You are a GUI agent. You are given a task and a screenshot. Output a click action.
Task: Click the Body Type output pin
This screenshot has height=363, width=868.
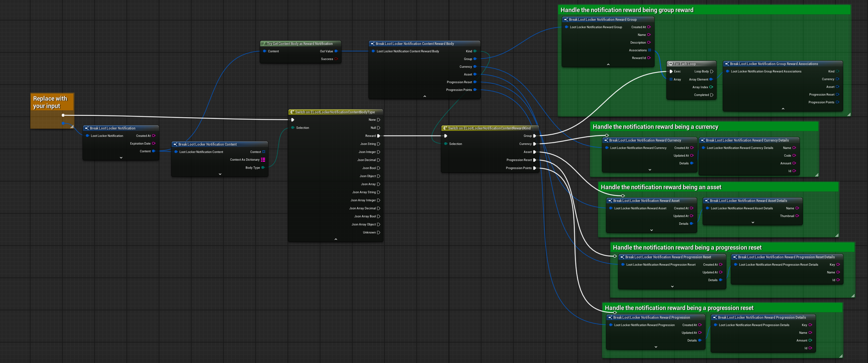tap(263, 167)
